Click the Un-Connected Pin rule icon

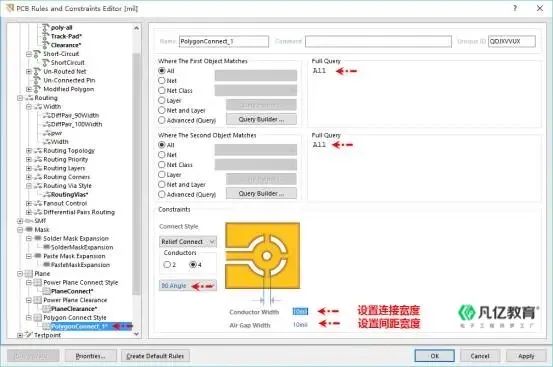point(37,80)
